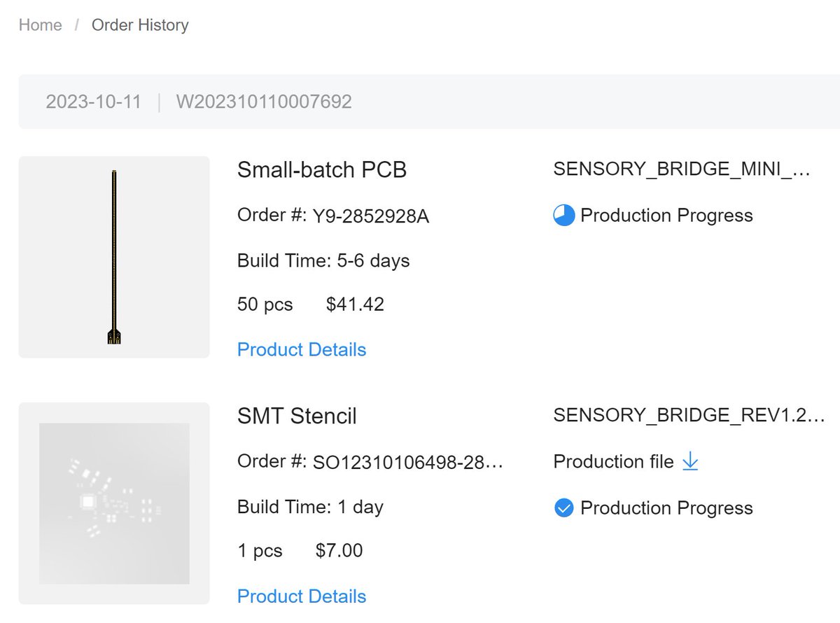Screen dimensions: 840x623
Task: Open the Order History breadcrumb
Action: (140, 25)
